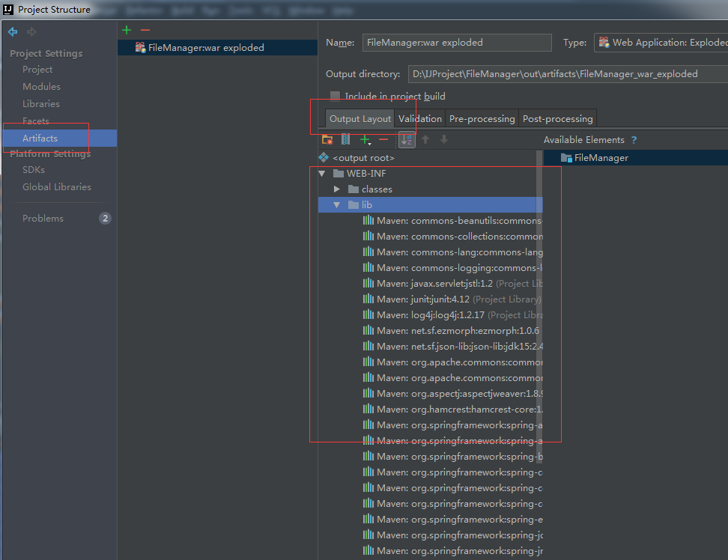Click the blue back navigation arrow
Viewport: 728px width, 560px height.
[x=13, y=31]
